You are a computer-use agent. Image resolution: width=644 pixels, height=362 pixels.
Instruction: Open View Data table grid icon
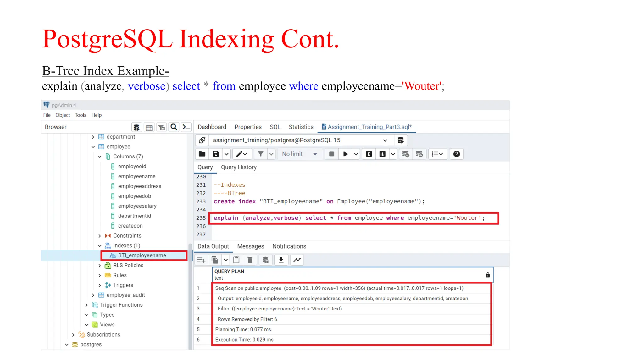[x=149, y=127]
